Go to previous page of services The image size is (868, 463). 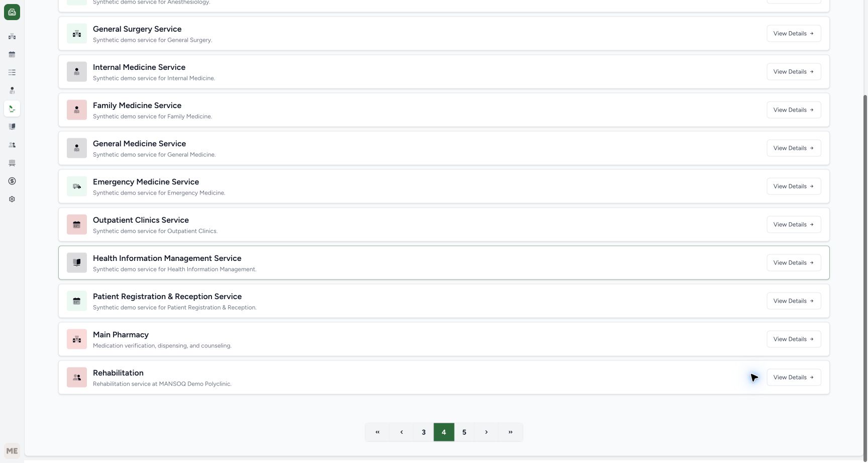401,432
